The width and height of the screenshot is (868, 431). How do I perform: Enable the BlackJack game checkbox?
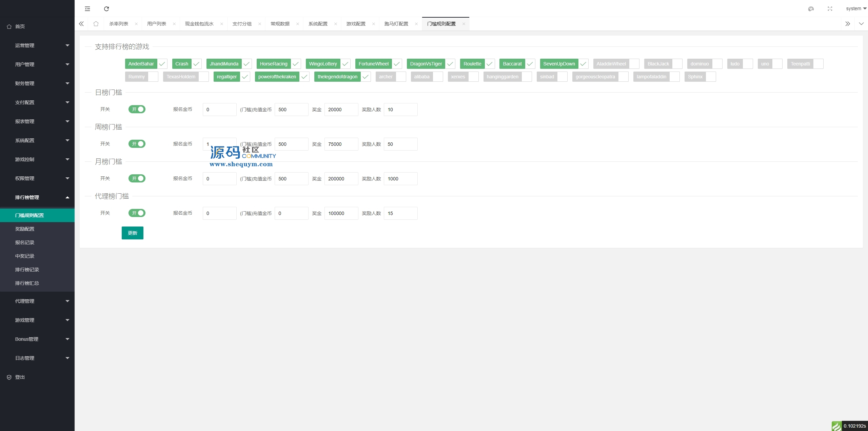coord(677,64)
